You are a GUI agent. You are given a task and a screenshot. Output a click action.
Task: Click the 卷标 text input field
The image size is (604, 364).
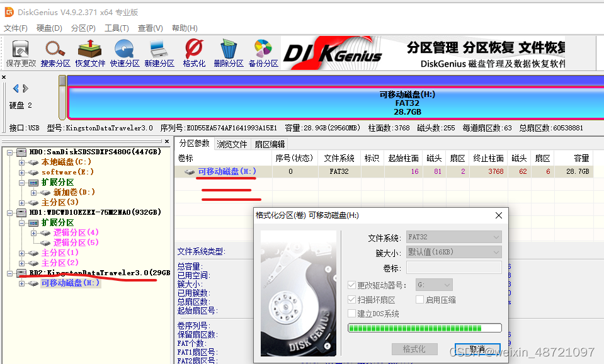[453, 267]
